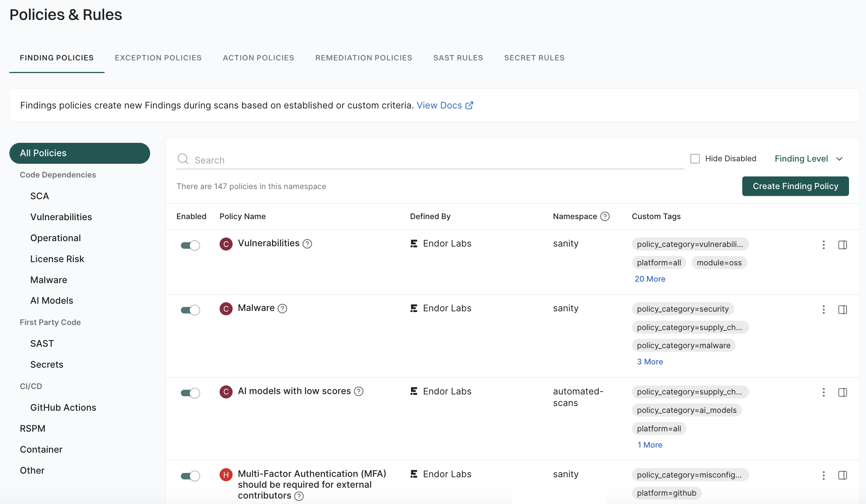
Task: Click help icon beside Namespace column header
Action: [605, 216]
